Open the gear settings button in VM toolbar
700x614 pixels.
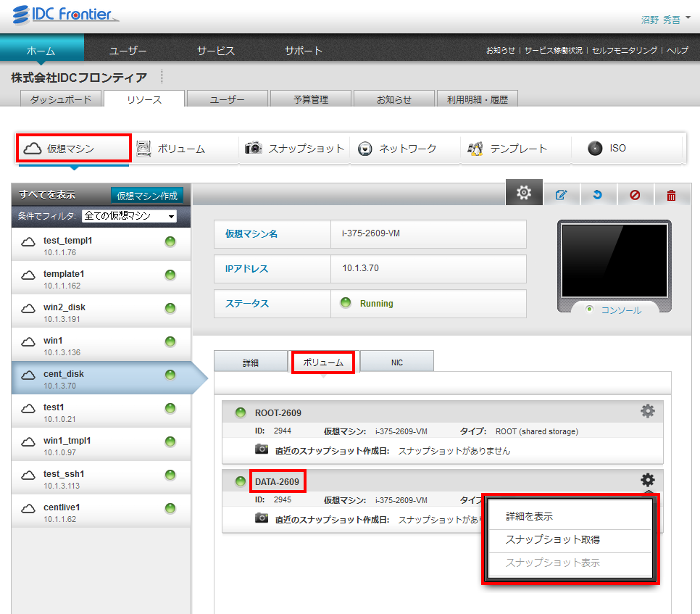[x=524, y=192]
